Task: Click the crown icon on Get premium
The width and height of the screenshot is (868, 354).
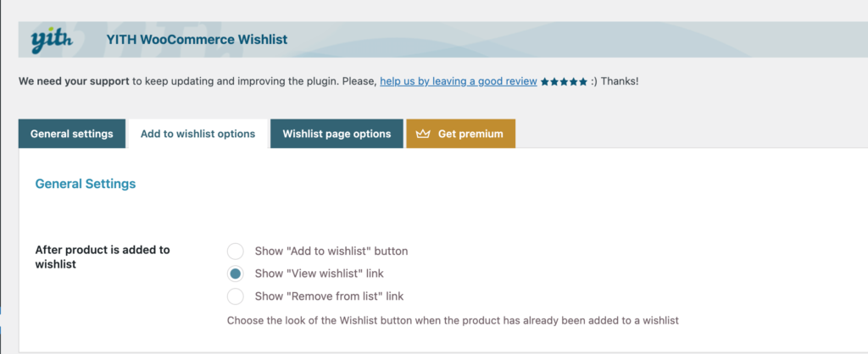Action: coord(423,134)
